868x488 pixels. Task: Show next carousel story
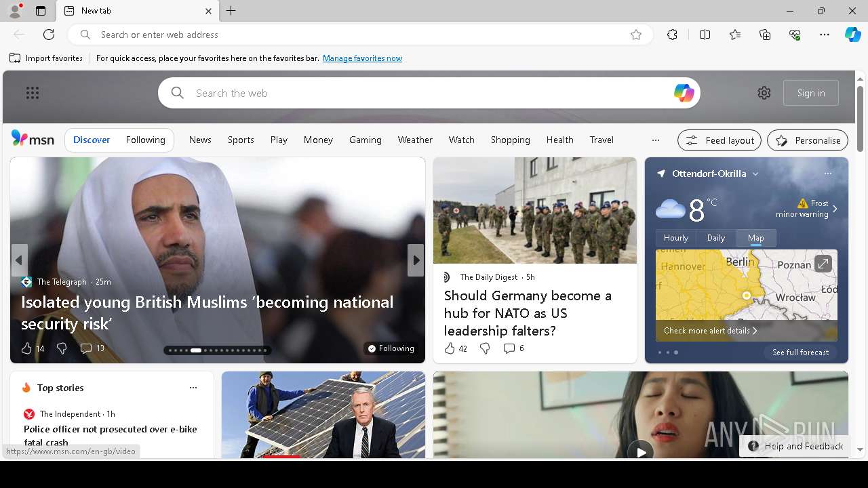416,260
